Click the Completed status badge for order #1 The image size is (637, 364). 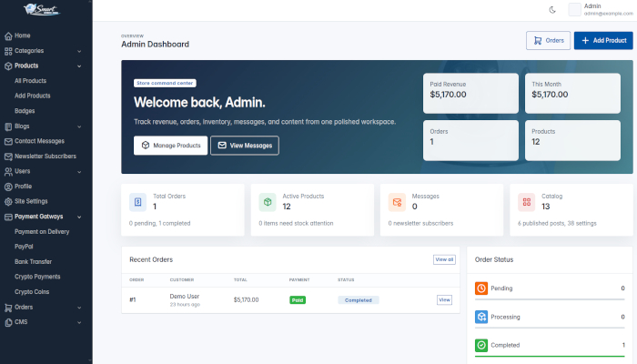[x=359, y=300]
